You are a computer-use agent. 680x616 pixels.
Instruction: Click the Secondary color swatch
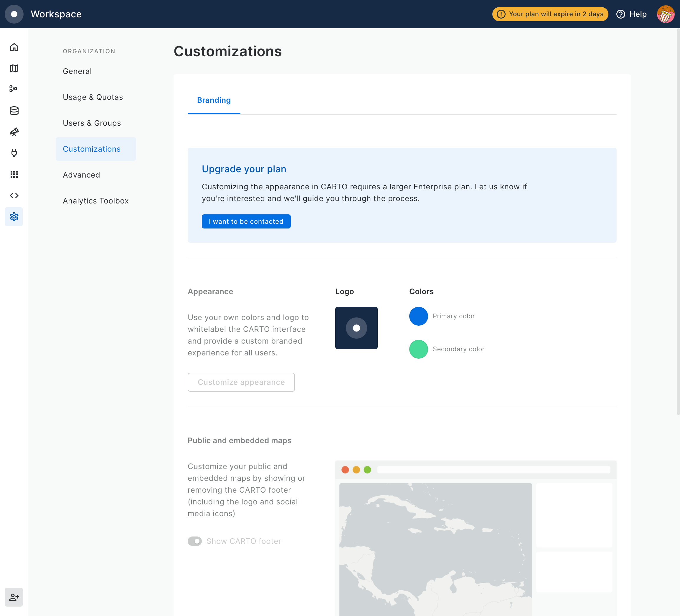[x=418, y=349]
